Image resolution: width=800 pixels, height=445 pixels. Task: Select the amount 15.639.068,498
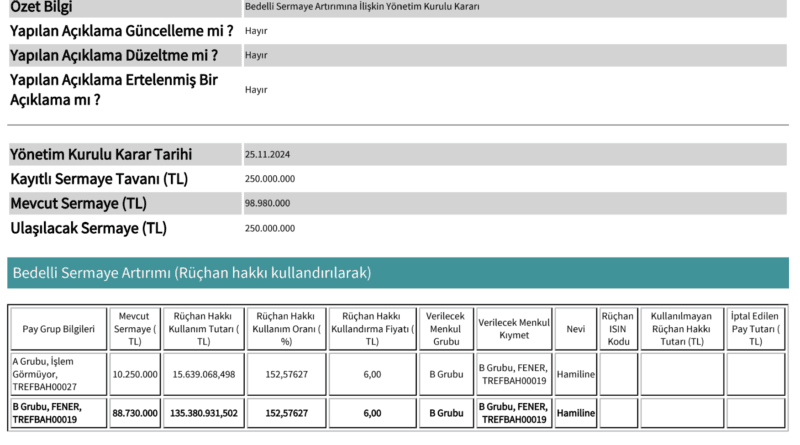point(204,374)
